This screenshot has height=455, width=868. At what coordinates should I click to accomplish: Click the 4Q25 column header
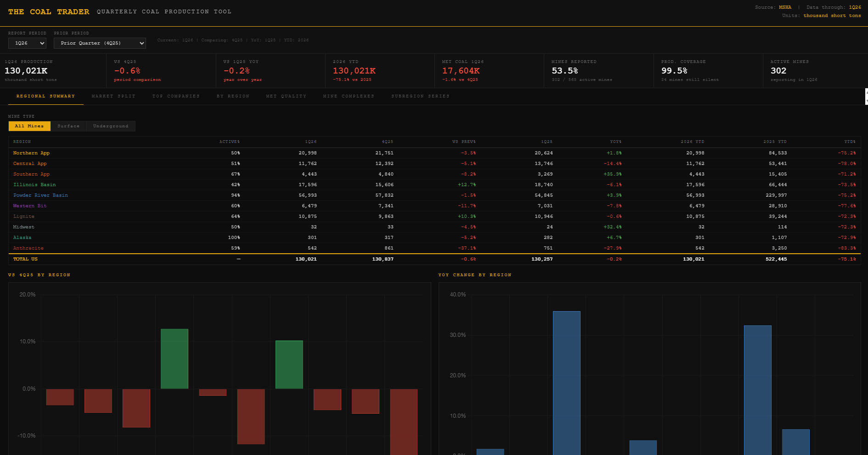pos(388,142)
